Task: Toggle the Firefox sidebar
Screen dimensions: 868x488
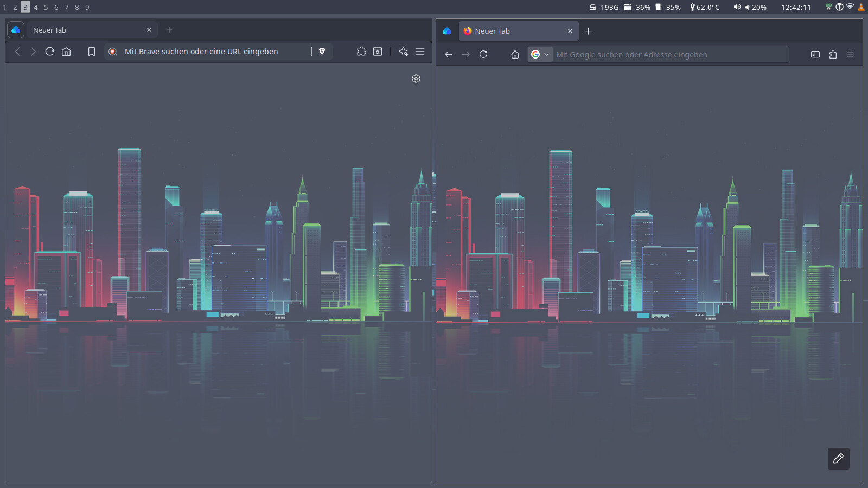Action: [x=815, y=54]
